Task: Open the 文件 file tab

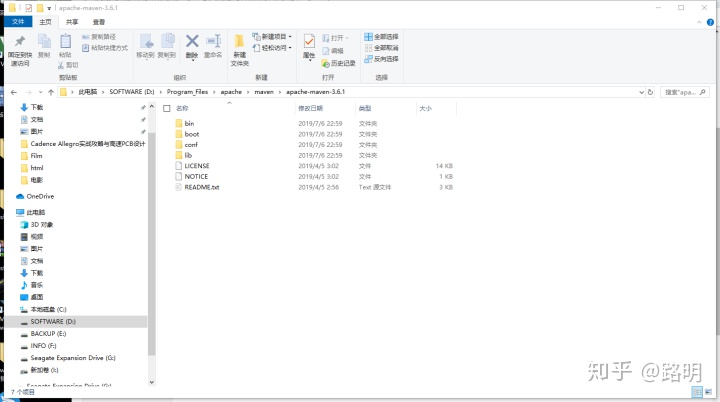Action: pos(18,22)
